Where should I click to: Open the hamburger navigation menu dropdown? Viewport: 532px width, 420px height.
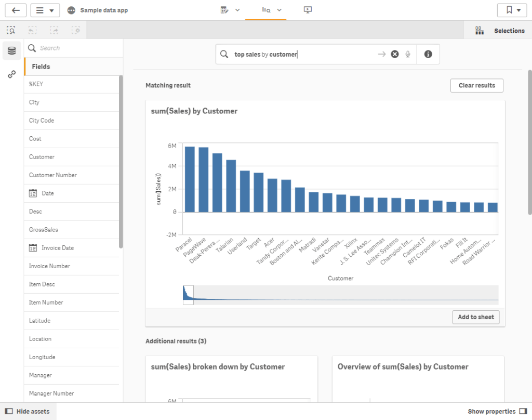click(x=45, y=10)
